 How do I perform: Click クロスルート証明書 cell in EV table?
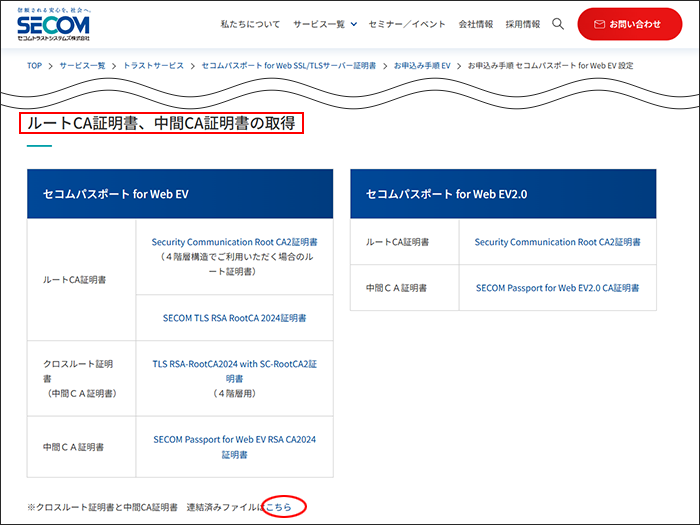[x=81, y=379]
